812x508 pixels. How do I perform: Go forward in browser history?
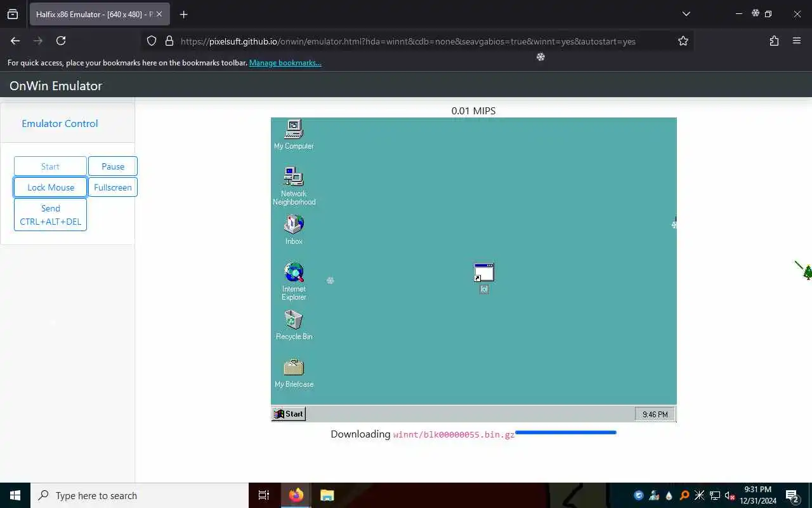pos(38,41)
